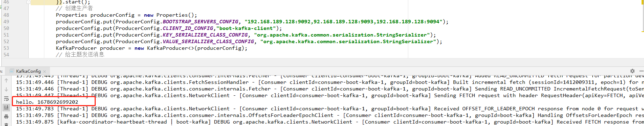Image resolution: width=644 pixels, height=126 pixels.
Task: Click the CLIENT_ID_CONFIG constant
Action: [x=188, y=28]
